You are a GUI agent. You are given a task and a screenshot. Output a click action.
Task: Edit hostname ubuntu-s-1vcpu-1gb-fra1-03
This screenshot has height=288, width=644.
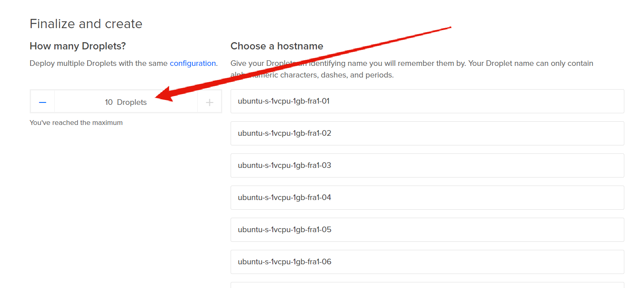pos(427,165)
